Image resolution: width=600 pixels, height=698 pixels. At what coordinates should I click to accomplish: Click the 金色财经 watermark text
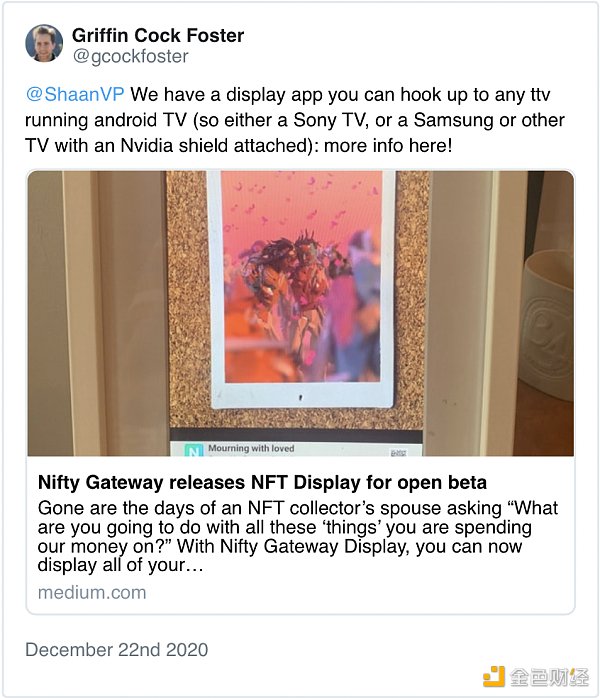[547, 676]
